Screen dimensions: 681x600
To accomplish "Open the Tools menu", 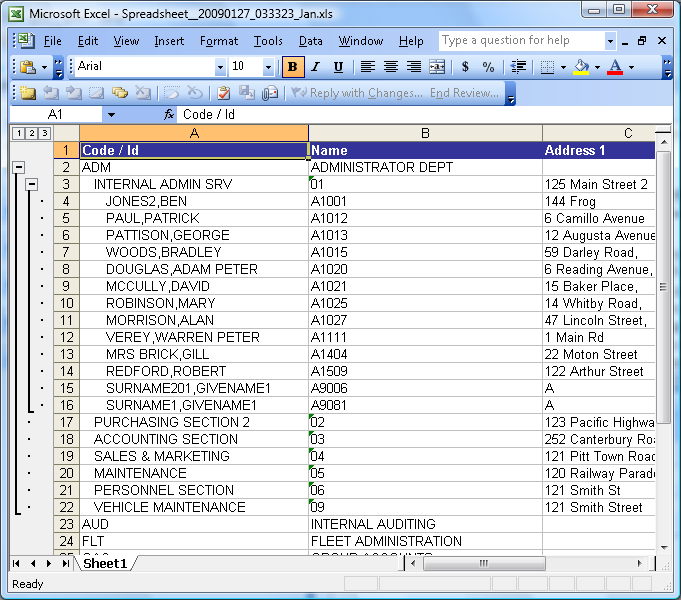I will (x=268, y=41).
